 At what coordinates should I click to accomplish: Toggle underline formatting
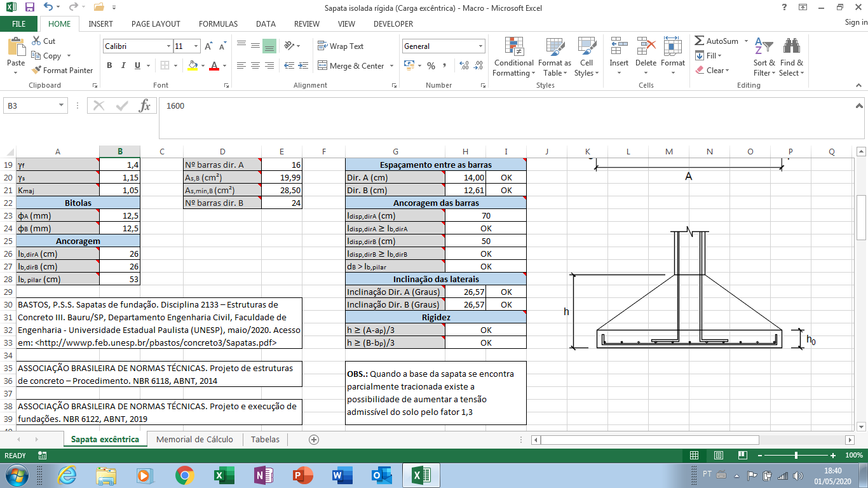point(137,65)
